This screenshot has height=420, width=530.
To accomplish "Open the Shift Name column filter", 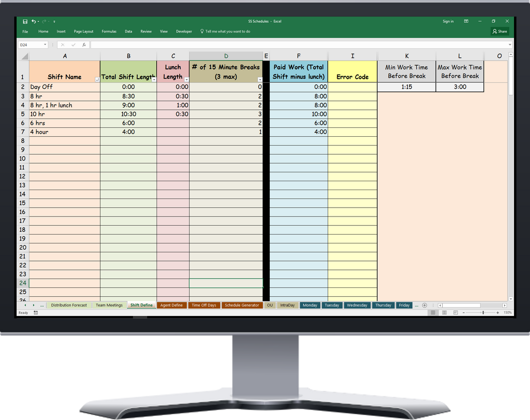I will coord(97,79).
